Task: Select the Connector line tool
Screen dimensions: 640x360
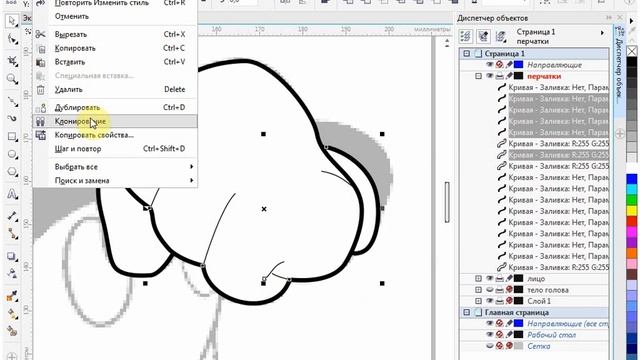Action: (x=12, y=234)
